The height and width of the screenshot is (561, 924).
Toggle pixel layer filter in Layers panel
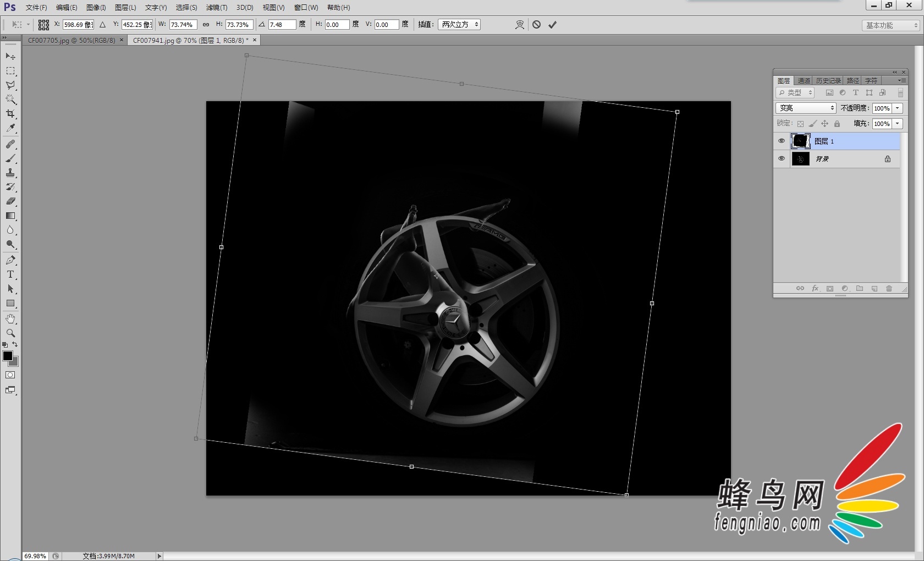pyautogui.click(x=829, y=93)
